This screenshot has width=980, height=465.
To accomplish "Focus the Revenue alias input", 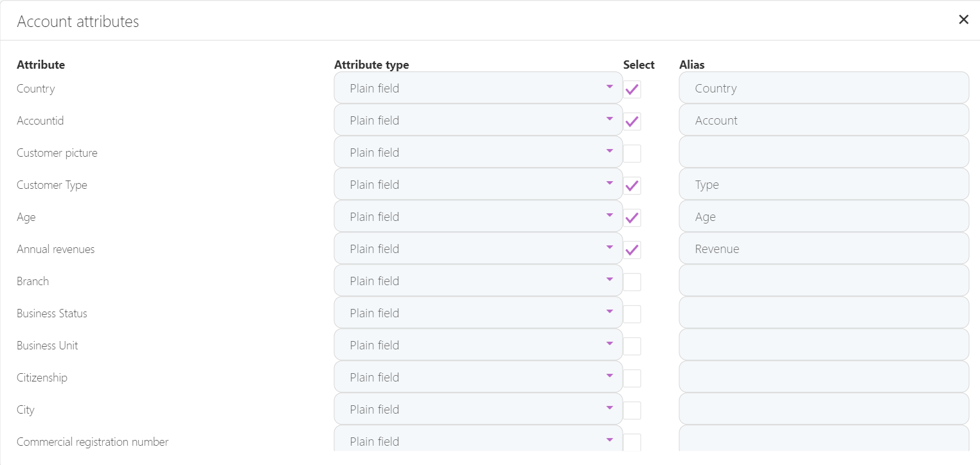I will pyautogui.click(x=823, y=249).
